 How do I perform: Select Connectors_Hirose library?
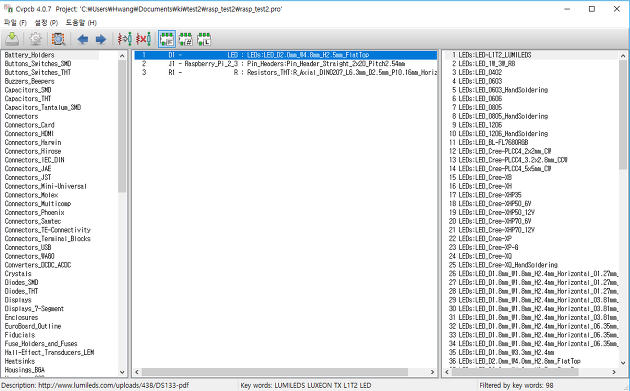pyautogui.click(x=33, y=151)
